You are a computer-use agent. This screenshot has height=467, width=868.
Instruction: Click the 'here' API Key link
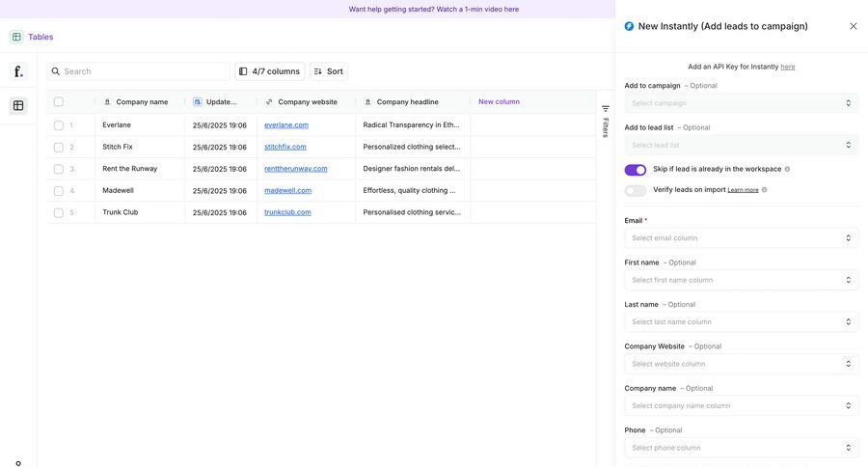788,67
